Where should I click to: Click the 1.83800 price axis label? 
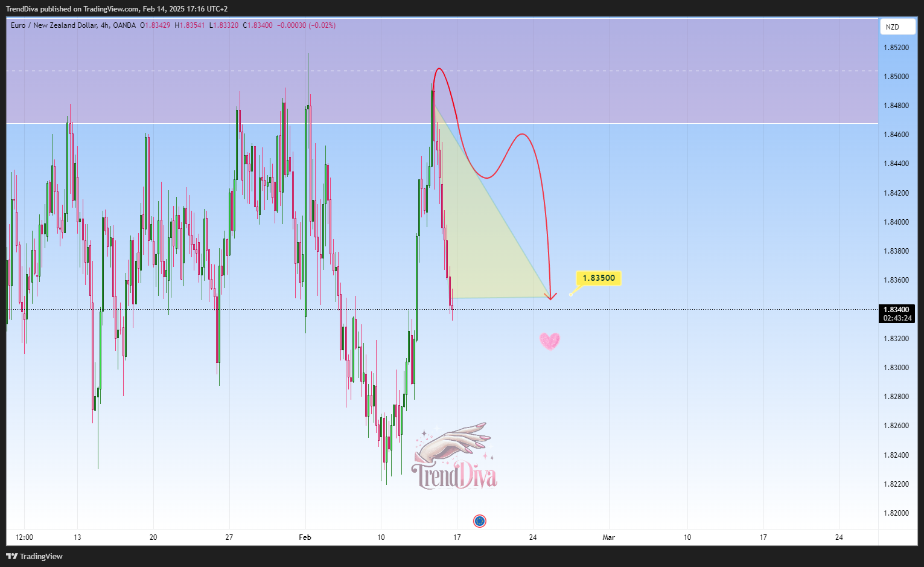(896, 251)
